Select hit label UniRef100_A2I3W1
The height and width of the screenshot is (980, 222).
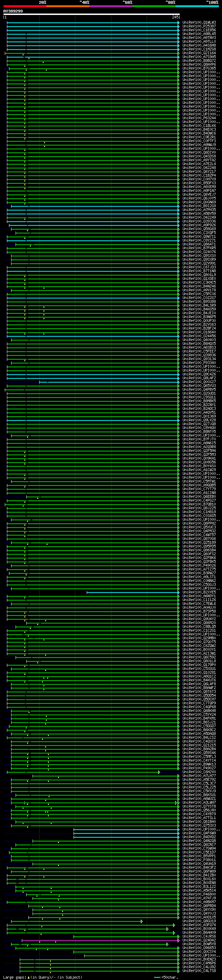click(199, 653)
